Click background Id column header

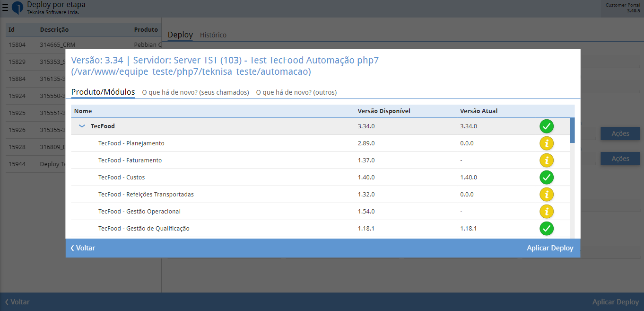[x=11, y=29]
